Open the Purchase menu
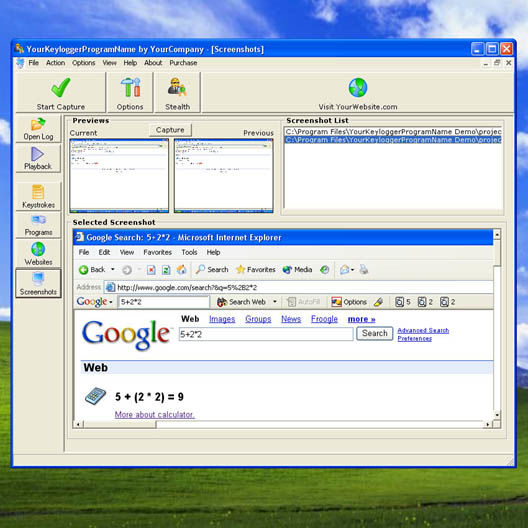Screen dimensions: 528x528 183,63
